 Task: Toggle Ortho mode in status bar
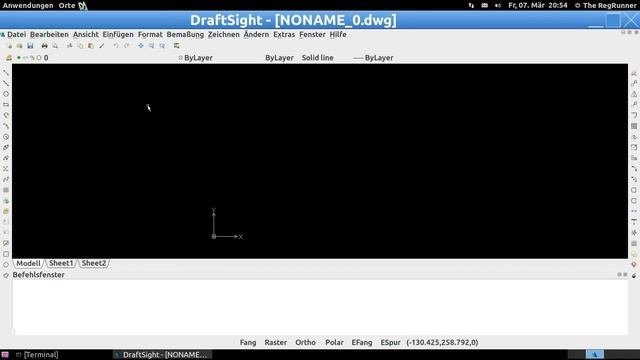[x=305, y=342]
